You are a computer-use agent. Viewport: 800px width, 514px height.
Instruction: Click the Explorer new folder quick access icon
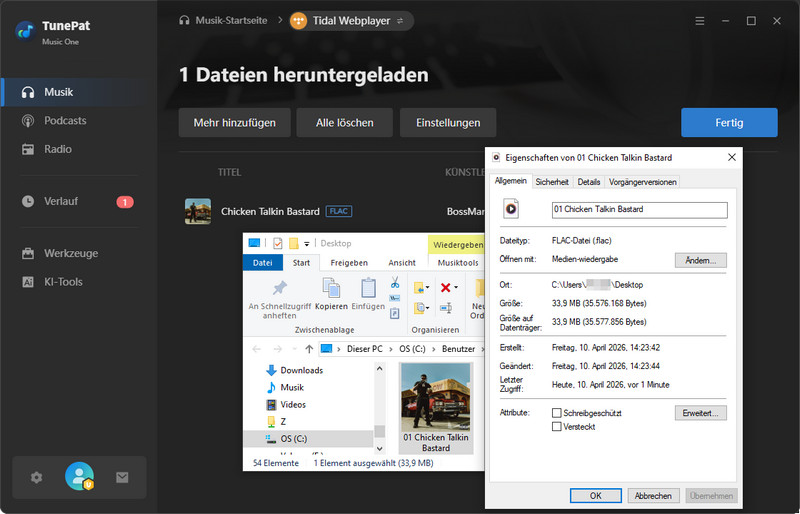(294, 243)
